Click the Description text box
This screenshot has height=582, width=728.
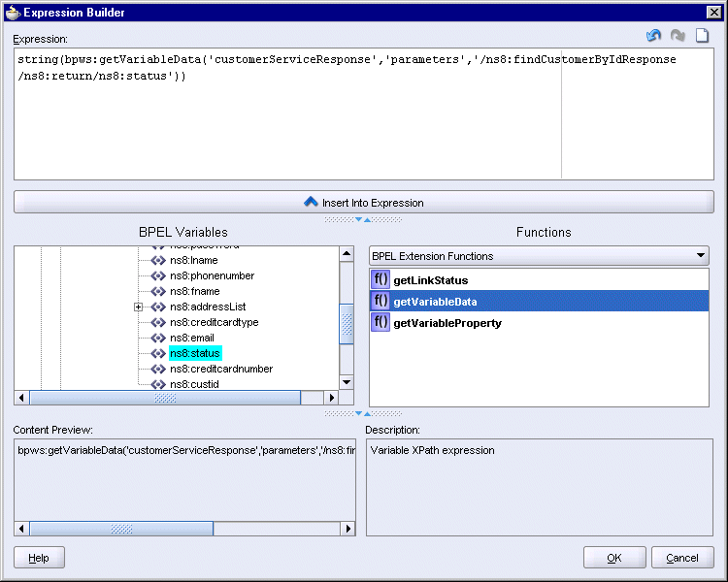[540, 487]
